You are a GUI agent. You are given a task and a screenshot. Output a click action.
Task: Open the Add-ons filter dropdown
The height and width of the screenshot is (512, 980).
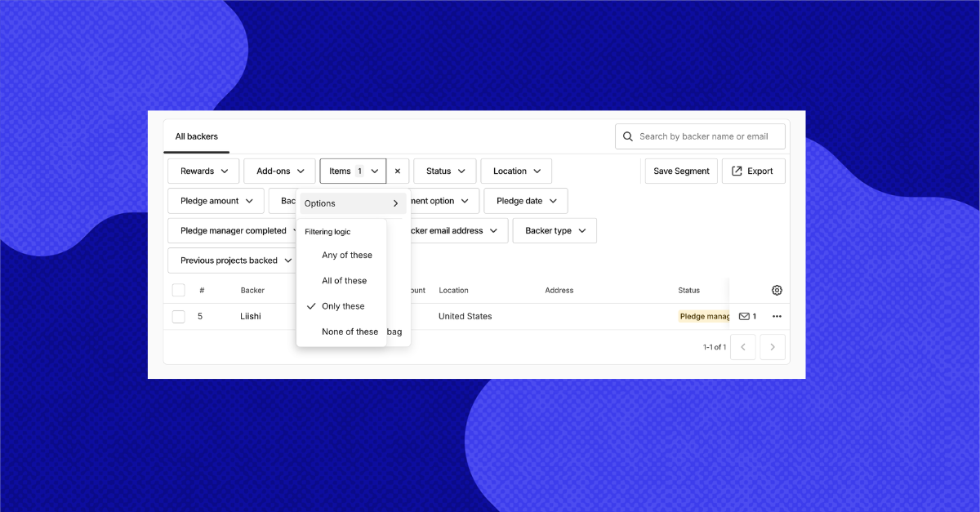pyautogui.click(x=279, y=171)
